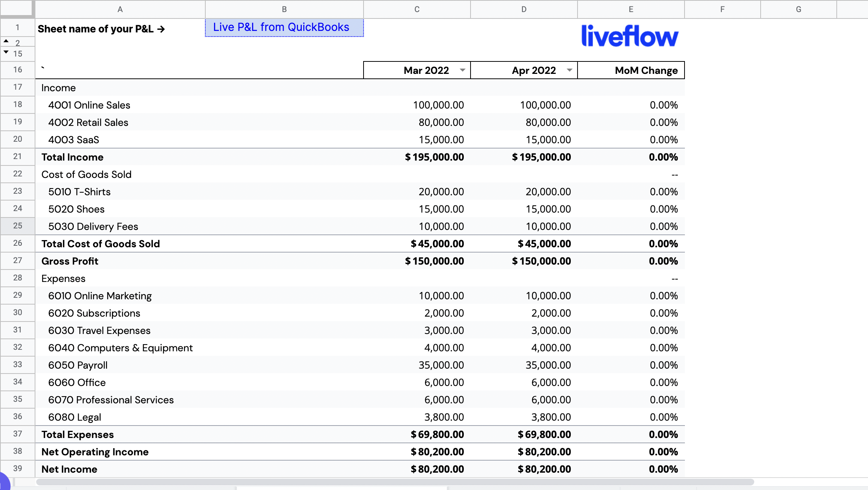Open the Apr 2022 filter dropdown

click(570, 70)
